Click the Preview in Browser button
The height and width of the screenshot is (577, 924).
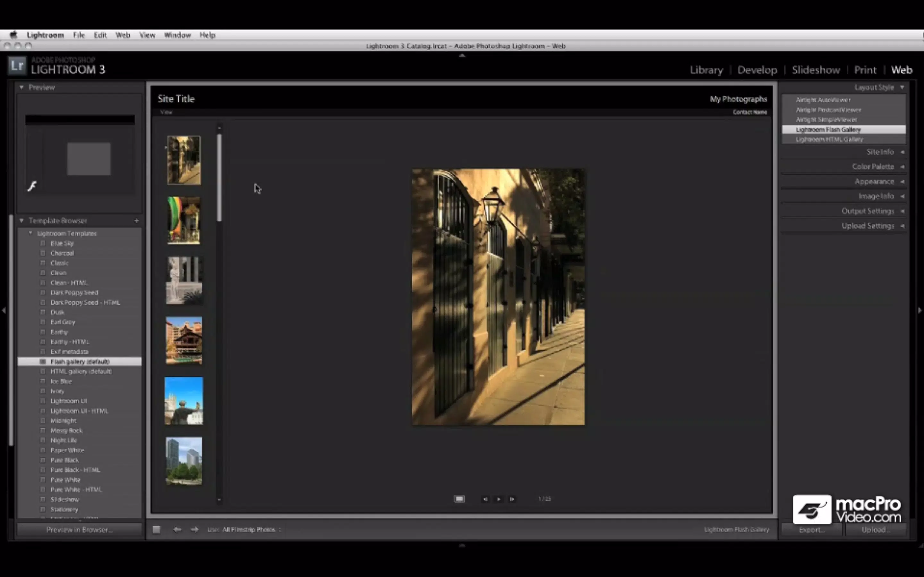(80, 530)
